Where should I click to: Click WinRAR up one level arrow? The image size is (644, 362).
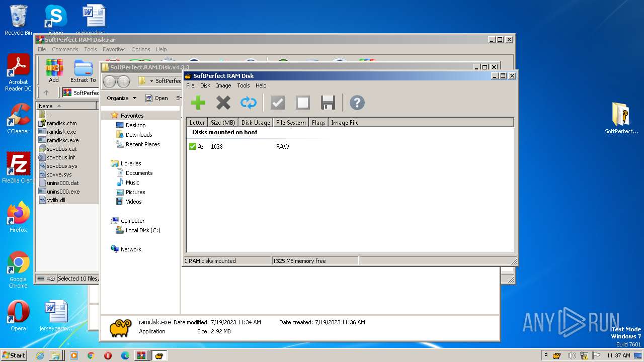[46, 93]
